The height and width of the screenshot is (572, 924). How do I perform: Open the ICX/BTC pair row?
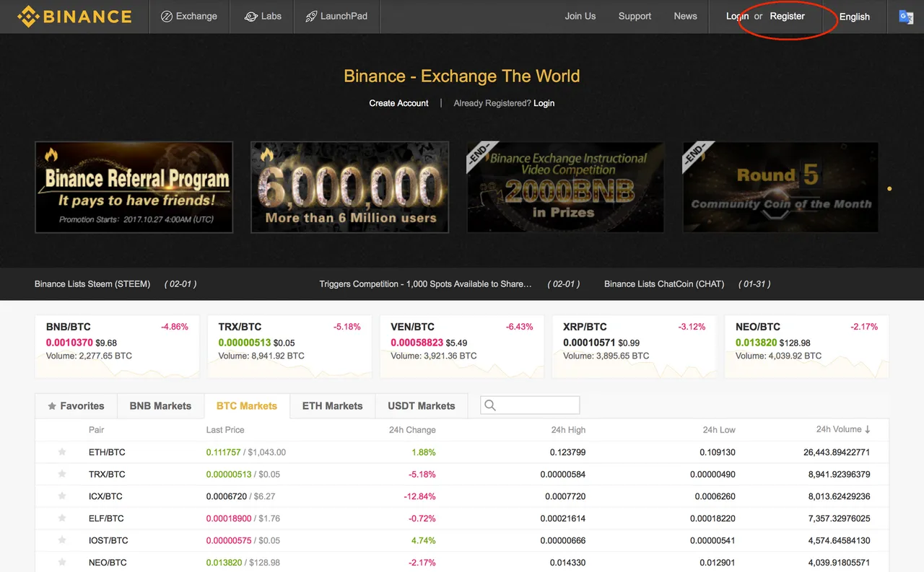462,496
